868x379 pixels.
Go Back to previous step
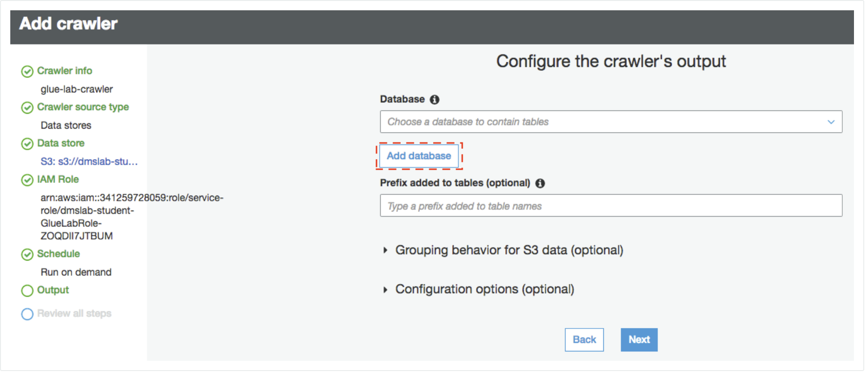pos(584,340)
